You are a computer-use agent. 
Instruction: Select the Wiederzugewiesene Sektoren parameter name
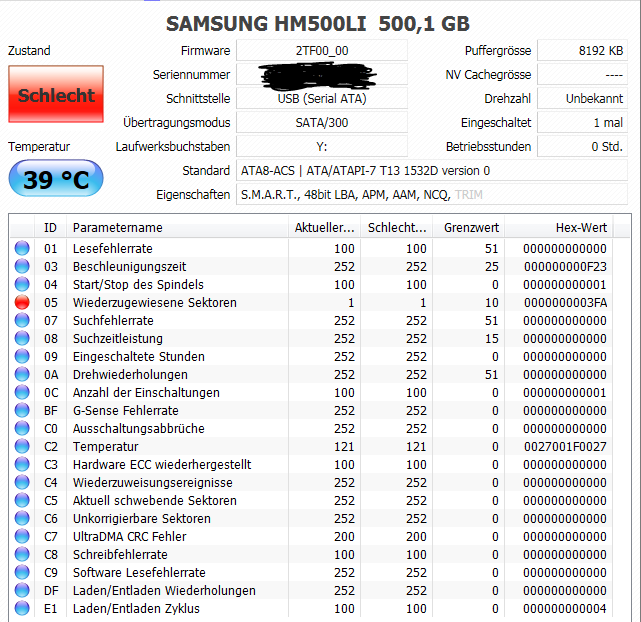click(155, 302)
